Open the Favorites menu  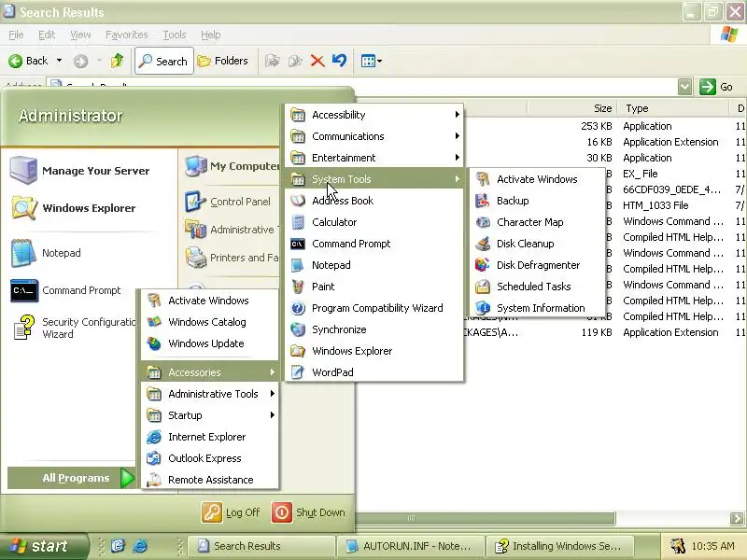pos(127,35)
